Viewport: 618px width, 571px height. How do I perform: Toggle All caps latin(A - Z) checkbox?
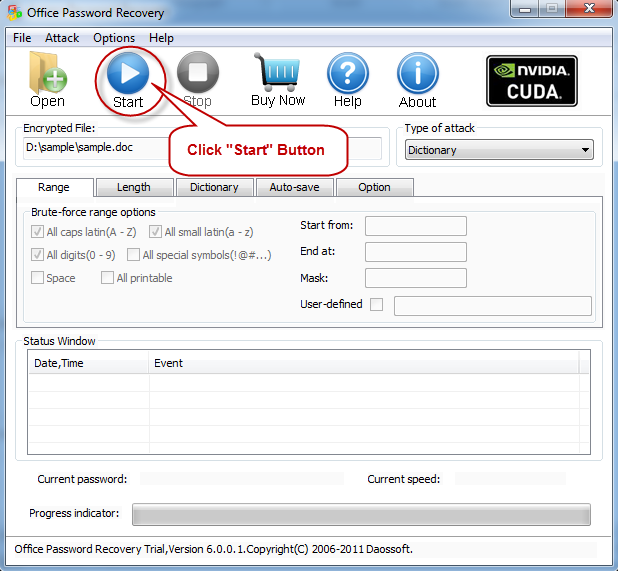click(x=37, y=232)
